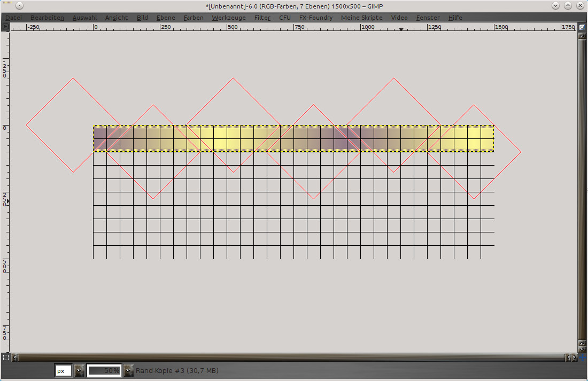
Task: Open the Filter menu
Action: coord(262,18)
